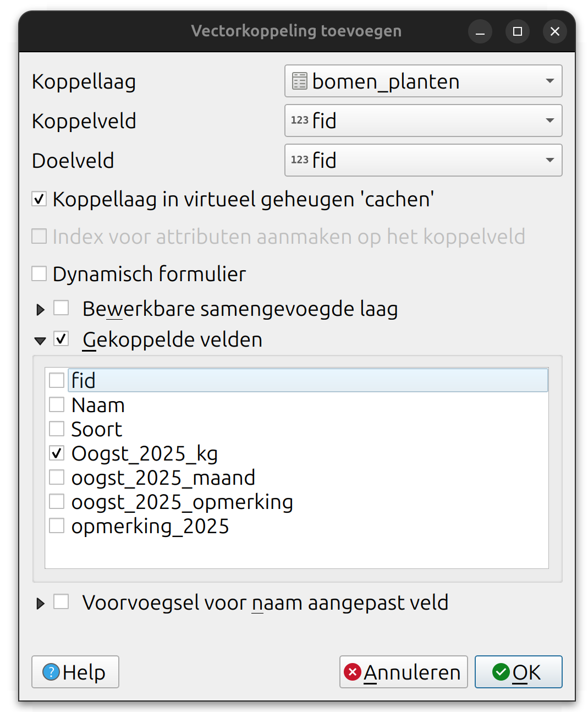Open the Doelveld field dropdown
This screenshot has height=712, width=588.
423,161
